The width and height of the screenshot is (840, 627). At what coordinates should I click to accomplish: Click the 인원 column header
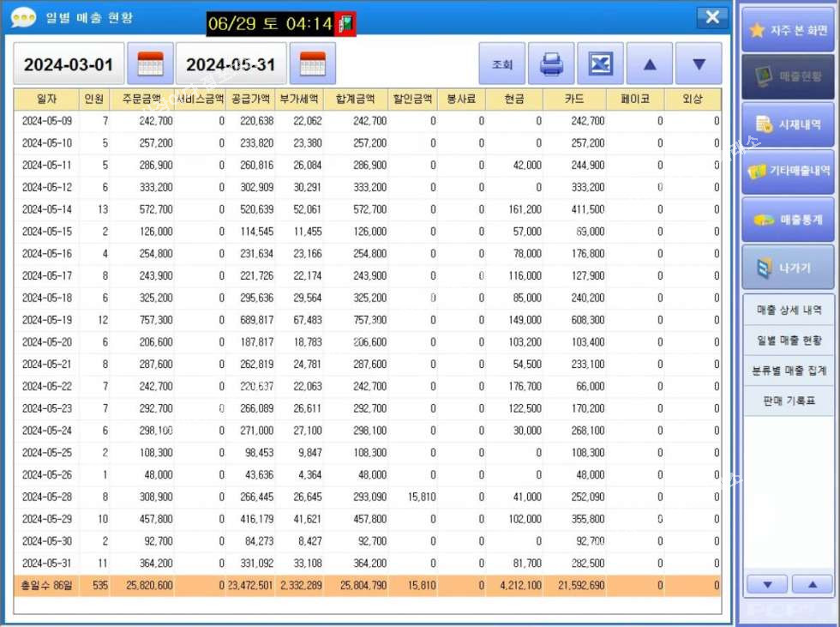tap(94, 99)
